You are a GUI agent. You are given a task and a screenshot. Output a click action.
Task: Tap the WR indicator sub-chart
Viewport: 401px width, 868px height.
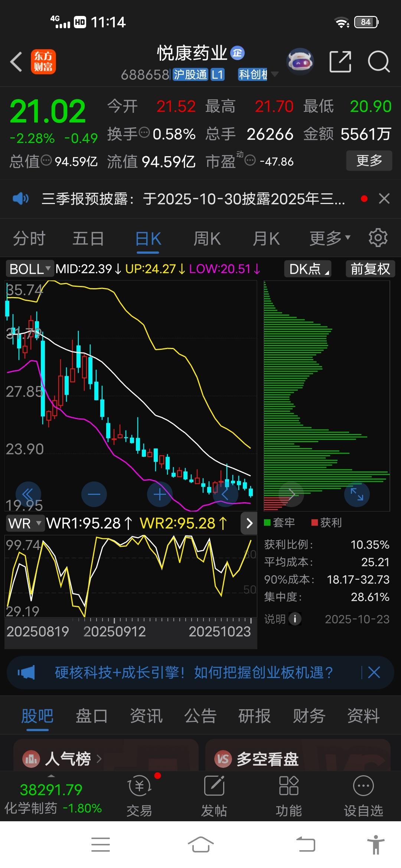click(x=131, y=576)
